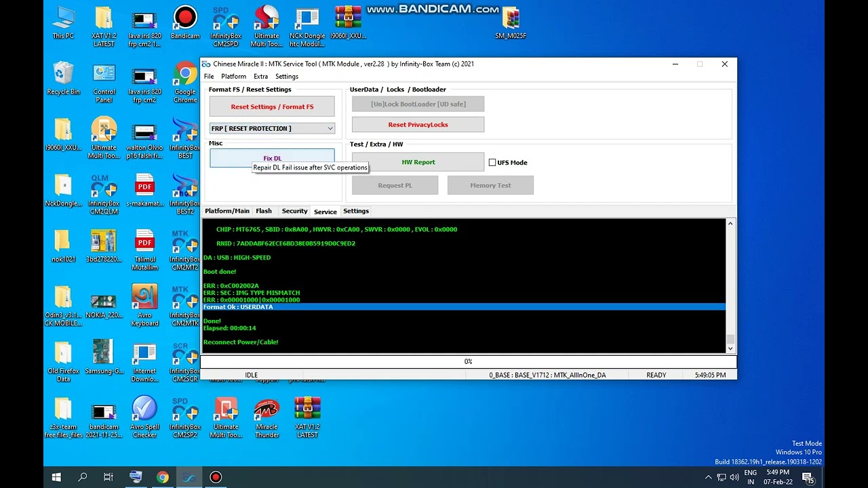
Task: Open NCK Dongle htc Module shortcut
Action: click(x=307, y=26)
